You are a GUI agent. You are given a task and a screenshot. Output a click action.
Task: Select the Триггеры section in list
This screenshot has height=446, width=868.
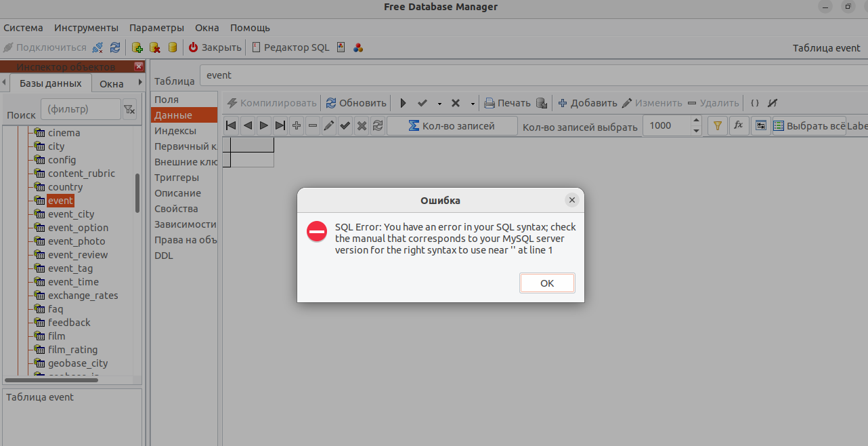pos(177,178)
